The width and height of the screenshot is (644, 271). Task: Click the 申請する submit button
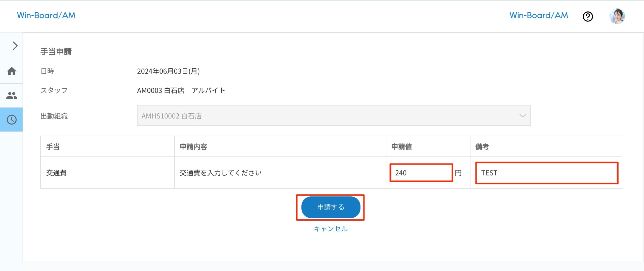[330, 207]
